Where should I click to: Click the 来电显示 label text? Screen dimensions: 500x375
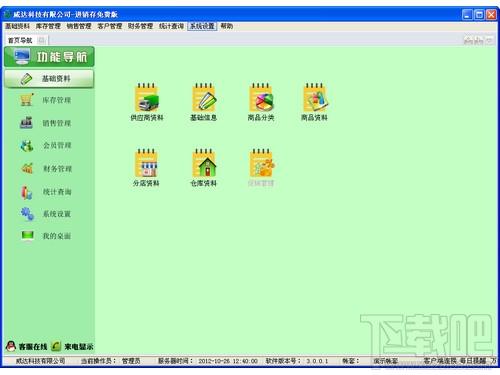click(79, 347)
